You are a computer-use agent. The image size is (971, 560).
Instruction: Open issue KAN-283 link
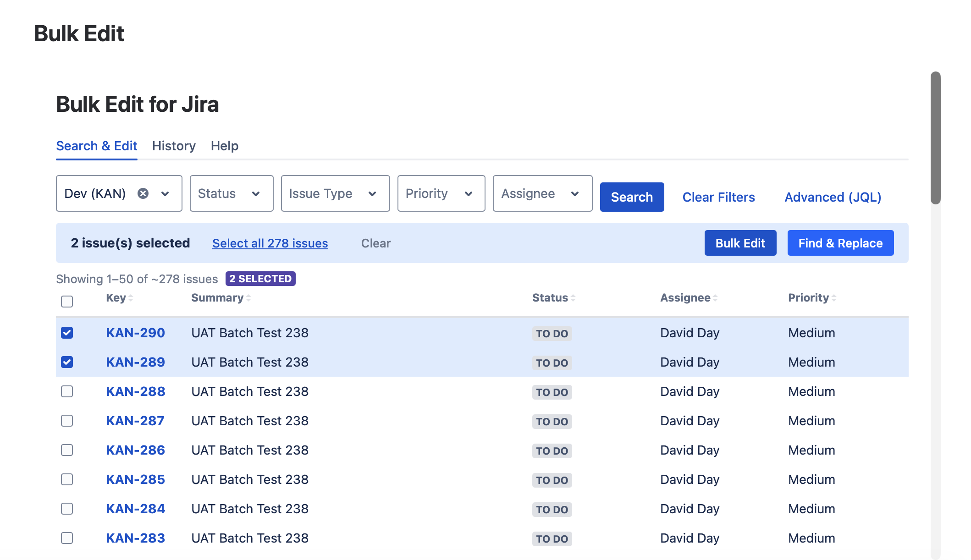(x=135, y=538)
